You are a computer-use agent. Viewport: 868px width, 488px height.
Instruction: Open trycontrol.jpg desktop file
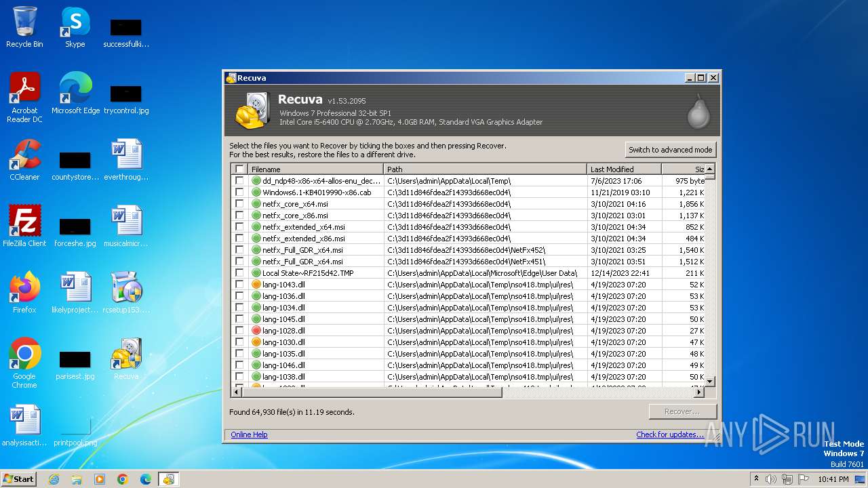coord(126,99)
